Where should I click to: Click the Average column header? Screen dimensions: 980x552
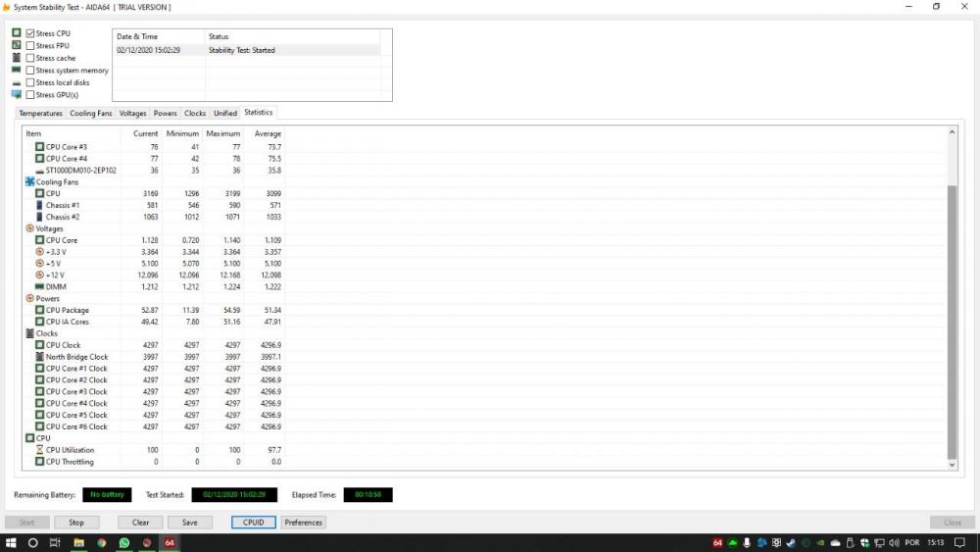pos(268,133)
